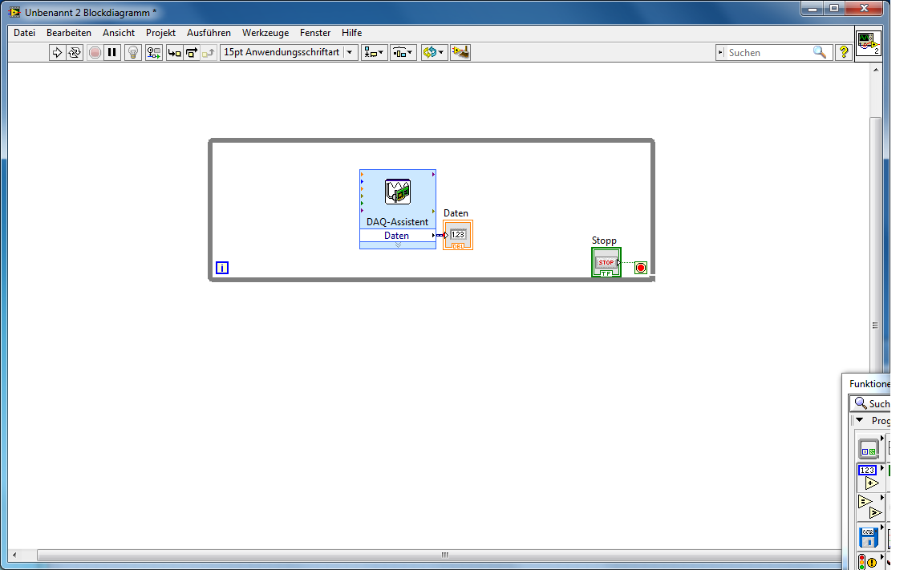924x570 pixels.
Task: Expand DAQ-Assistent terminals with bottom chevron
Action: (x=398, y=245)
